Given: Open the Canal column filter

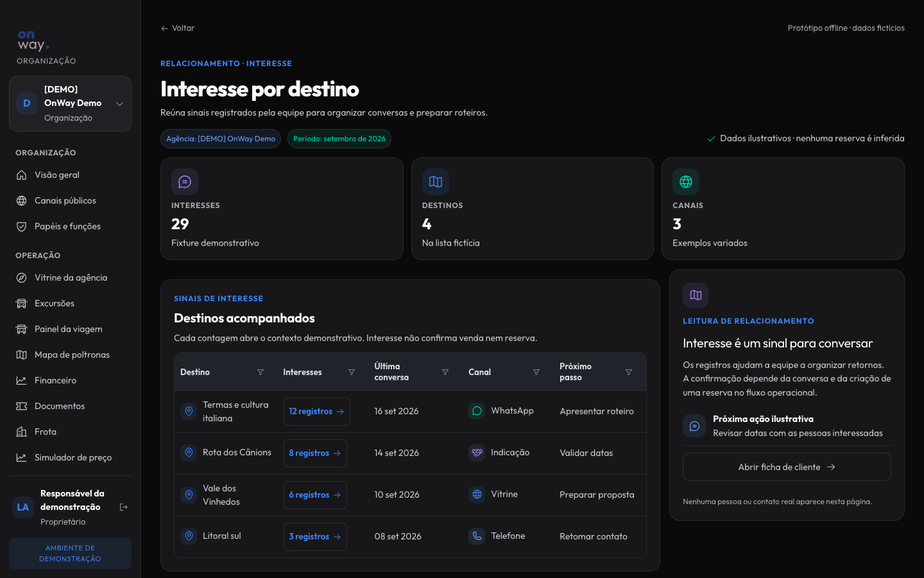Looking at the screenshot, I should click(x=536, y=372).
